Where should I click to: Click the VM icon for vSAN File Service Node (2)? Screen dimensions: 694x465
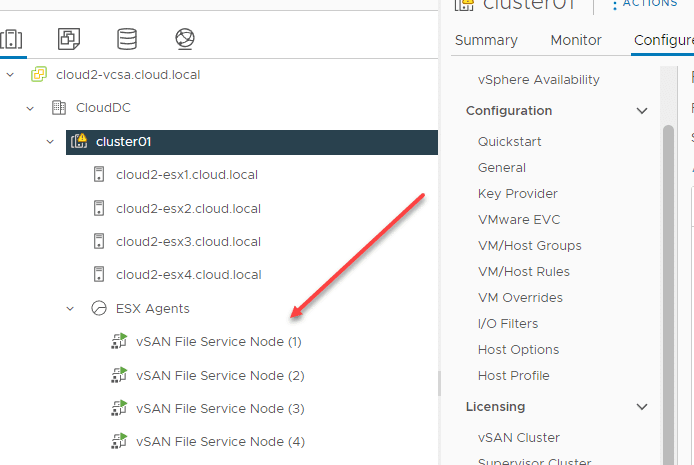pyautogui.click(x=119, y=375)
